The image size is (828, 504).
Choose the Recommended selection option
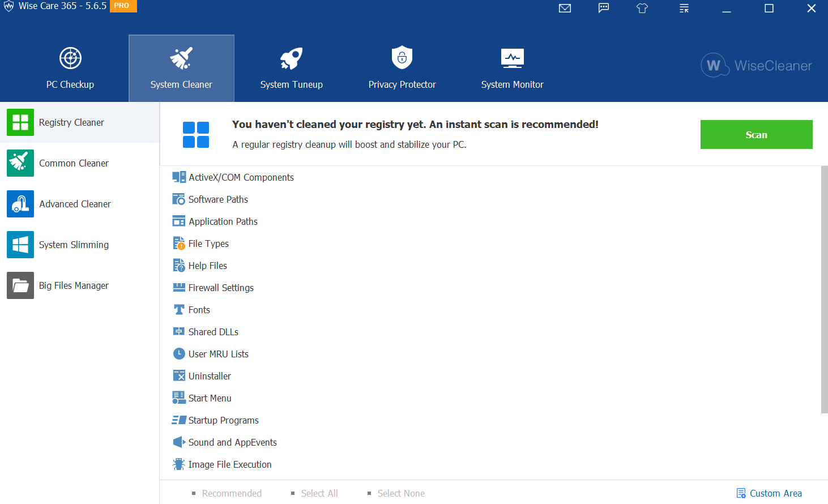point(227,493)
